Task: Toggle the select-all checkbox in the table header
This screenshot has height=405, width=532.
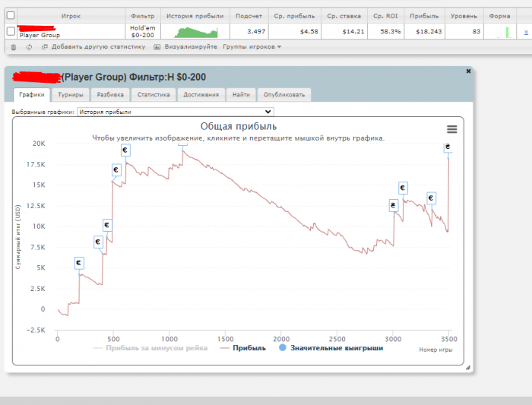Action: coord(11,15)
